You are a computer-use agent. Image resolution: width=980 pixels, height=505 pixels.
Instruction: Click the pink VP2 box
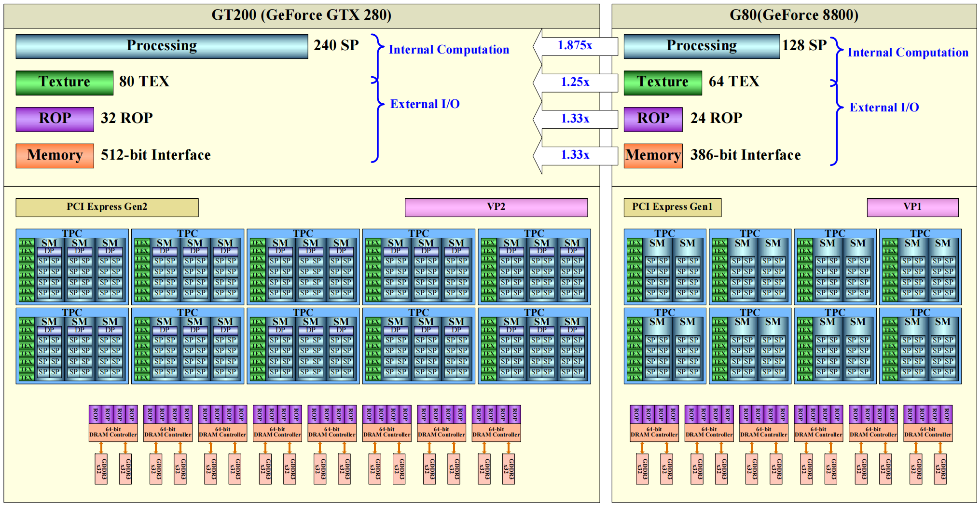click(x=496, y=207)
